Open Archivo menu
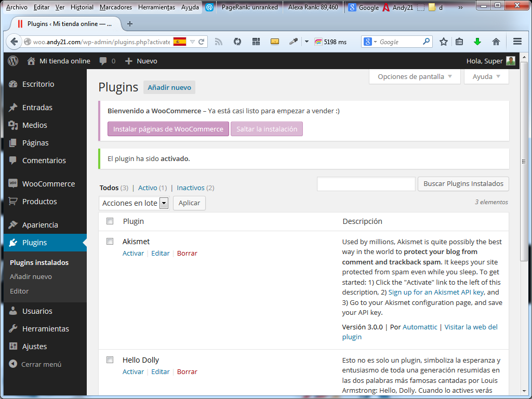This screenshot has width=532, height=399. 17,7
